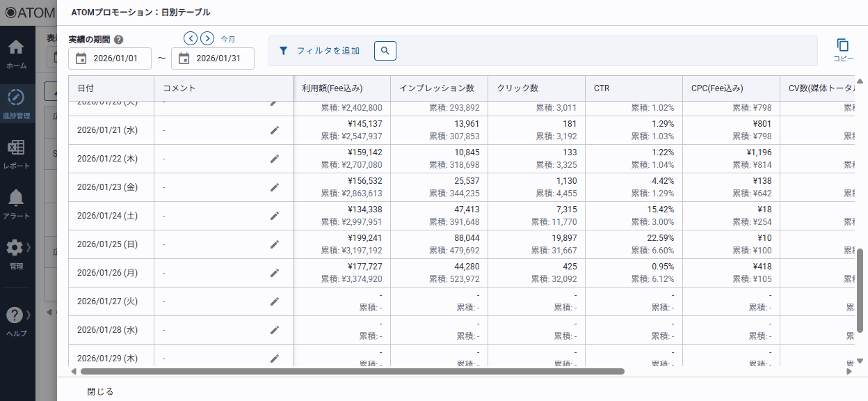
Task: Click the 閉じる button
Action: (100, 391)
